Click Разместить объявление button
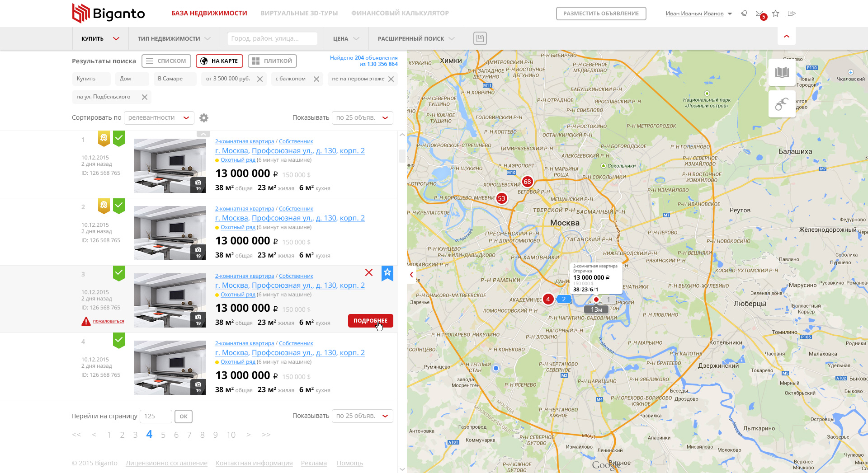This screenshot has height=473, width=868. coord(601,14)
